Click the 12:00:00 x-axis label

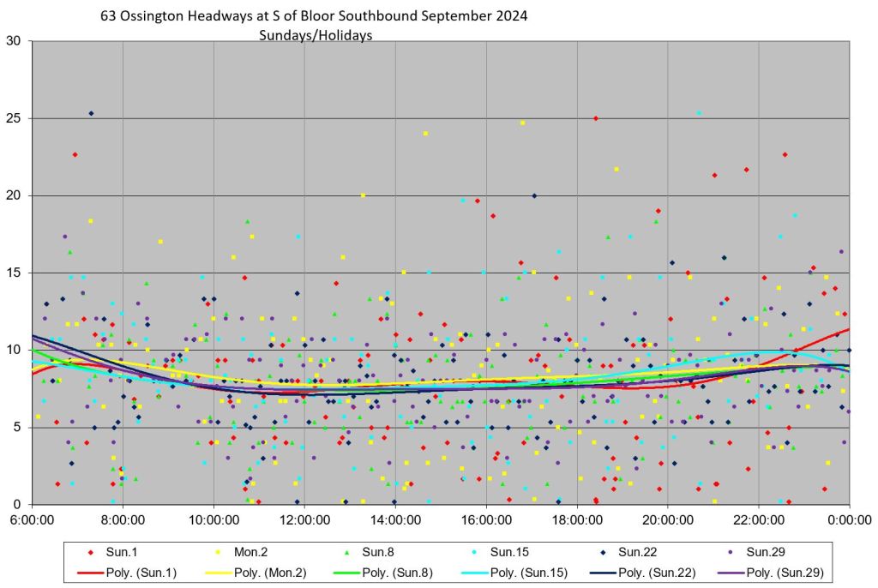pos(304,519)
